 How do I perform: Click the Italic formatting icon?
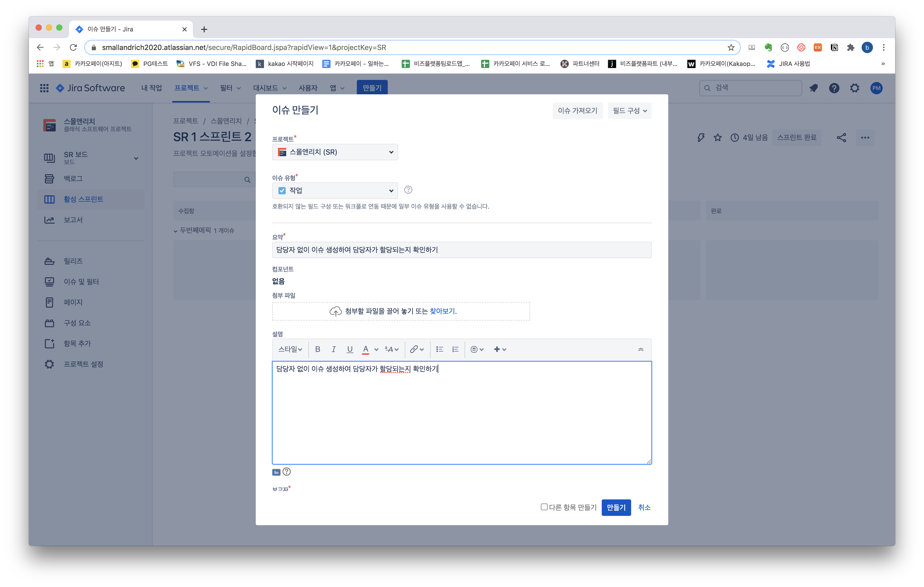tap(333, 349)
